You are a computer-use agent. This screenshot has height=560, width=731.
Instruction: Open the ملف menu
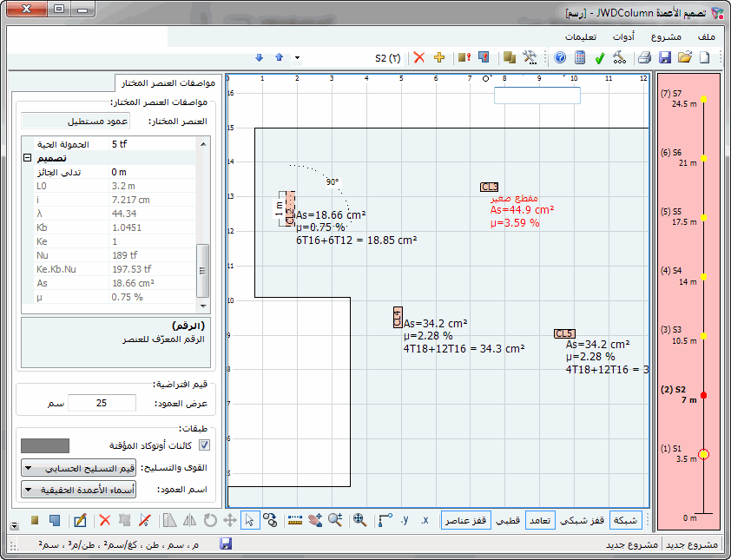707,36
